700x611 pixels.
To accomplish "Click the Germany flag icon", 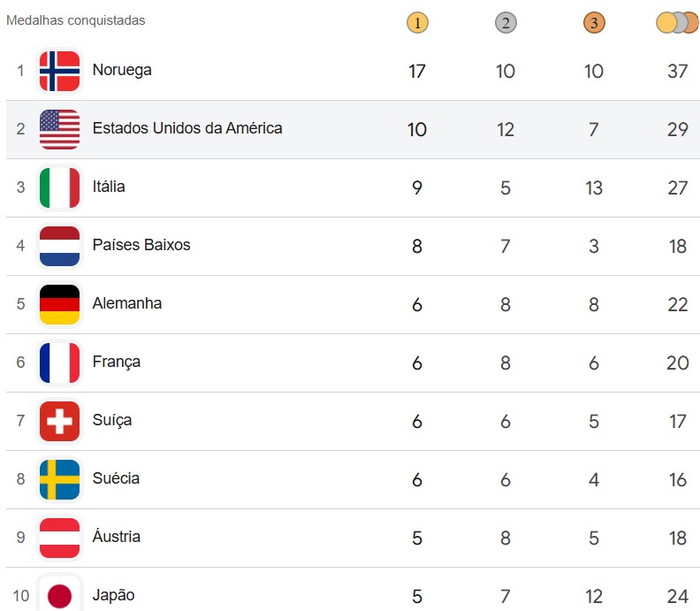I will pos(59,304).
